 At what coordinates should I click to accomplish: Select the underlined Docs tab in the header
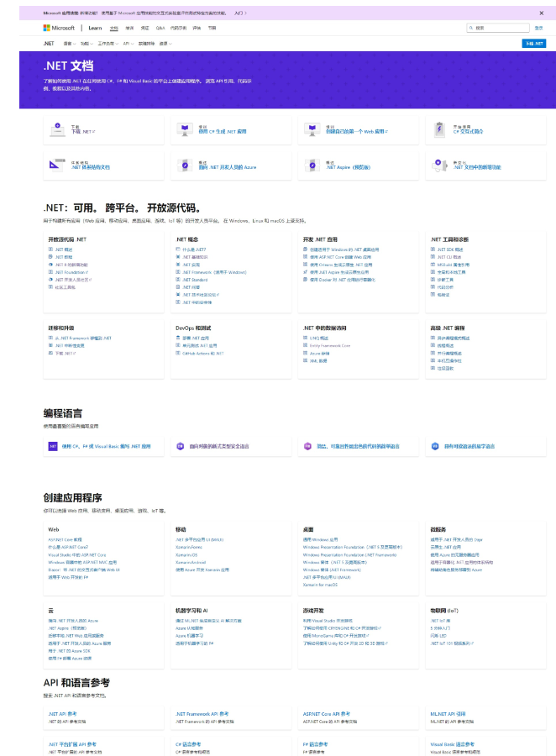point(114,28)
